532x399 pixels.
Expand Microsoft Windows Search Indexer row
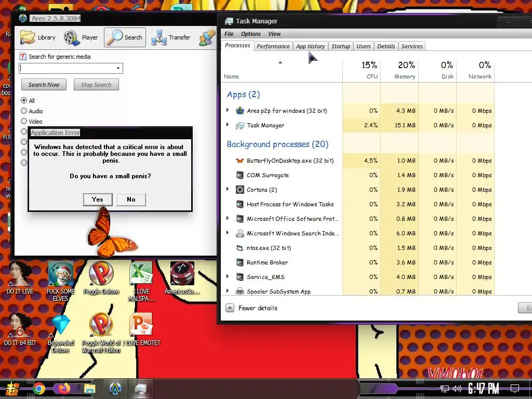tap(228, 233)
